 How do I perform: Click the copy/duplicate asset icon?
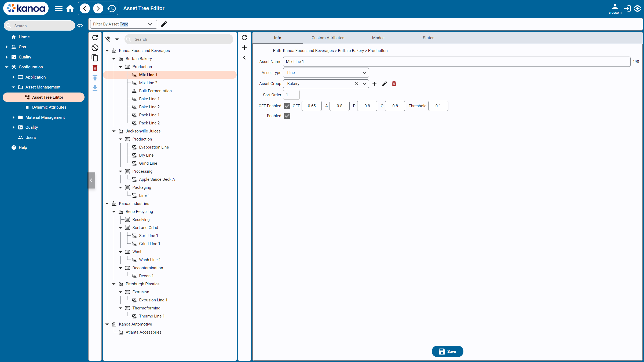(95, 58)
